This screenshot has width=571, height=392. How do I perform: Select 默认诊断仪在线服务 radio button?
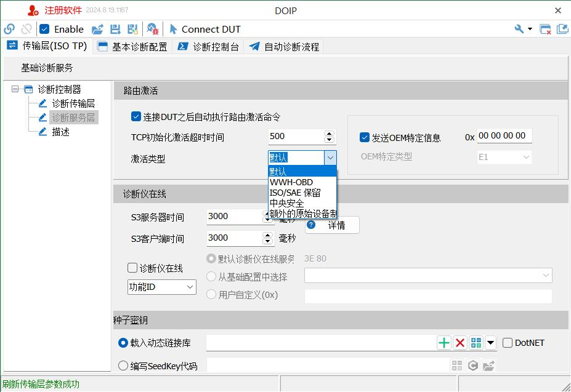pyautogui.click(x=211, y=259)
